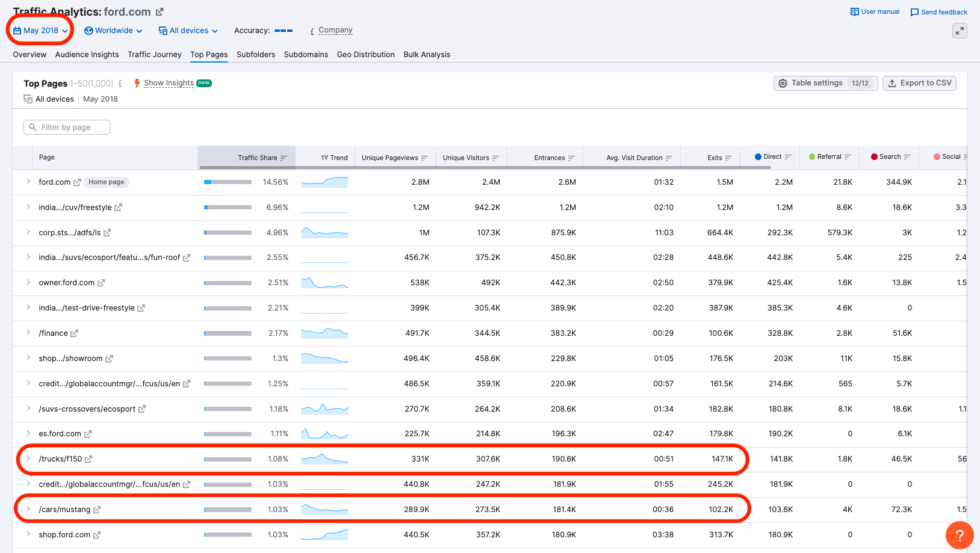This screenshot has width=980, height=553.
Task: Click the Home page tag
Action: 106,182
